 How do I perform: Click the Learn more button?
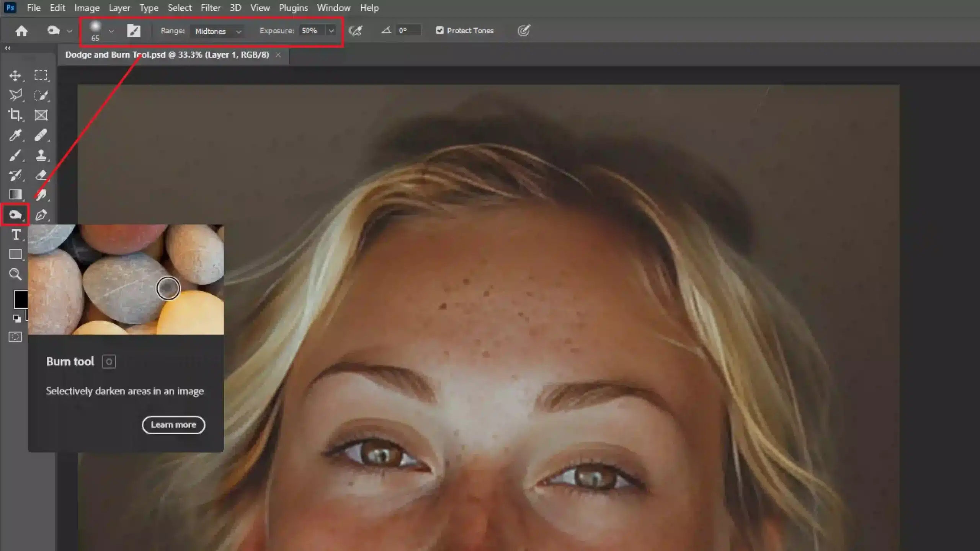(174, 424)
